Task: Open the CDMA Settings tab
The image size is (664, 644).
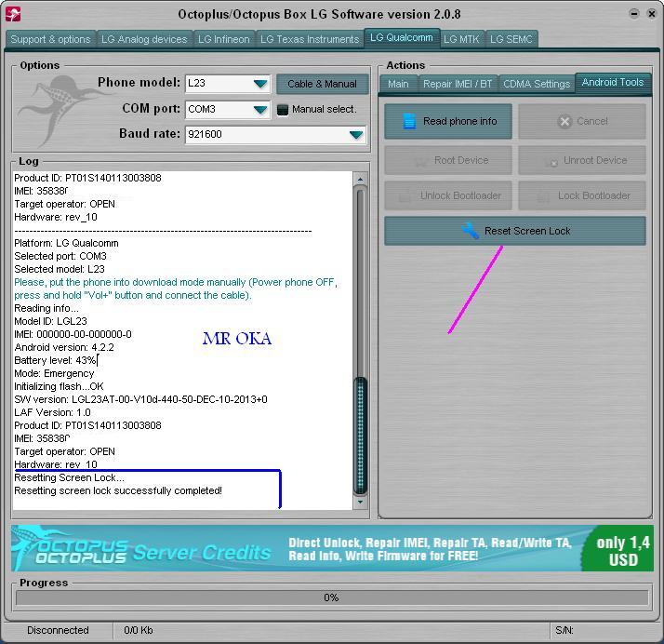Action: point(537,84)
